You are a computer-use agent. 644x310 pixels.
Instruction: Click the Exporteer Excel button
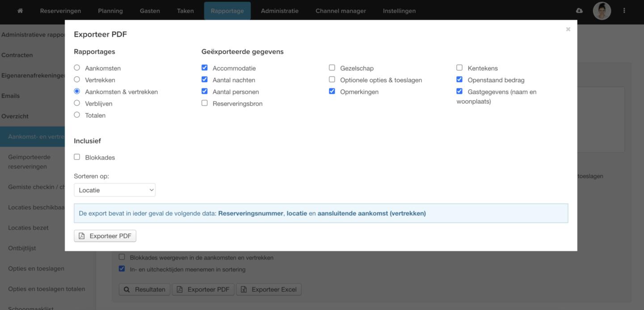click(269, 289)
